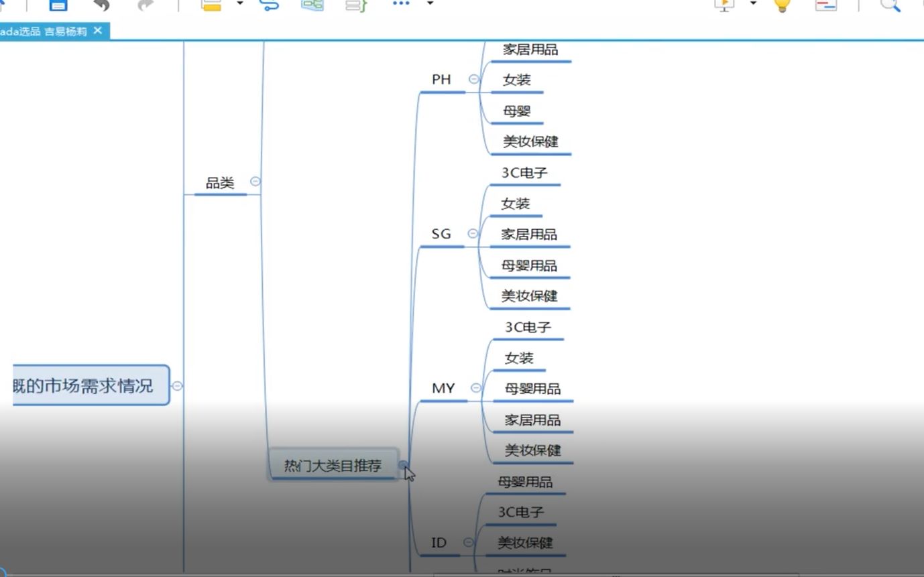Image resolution: width=924 pixels, height=577 pixels.
Task: Collapse the 热门大类目推荐 branch
Action: point(403,464)
